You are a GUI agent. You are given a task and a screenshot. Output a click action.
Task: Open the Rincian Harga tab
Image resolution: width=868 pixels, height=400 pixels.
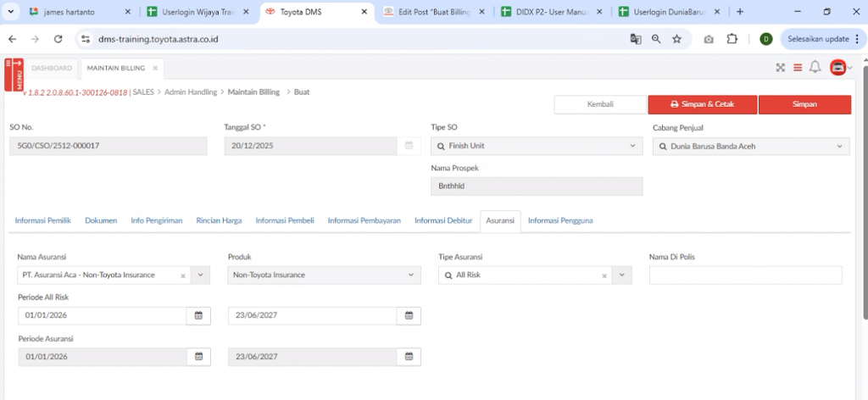[219, 220]
